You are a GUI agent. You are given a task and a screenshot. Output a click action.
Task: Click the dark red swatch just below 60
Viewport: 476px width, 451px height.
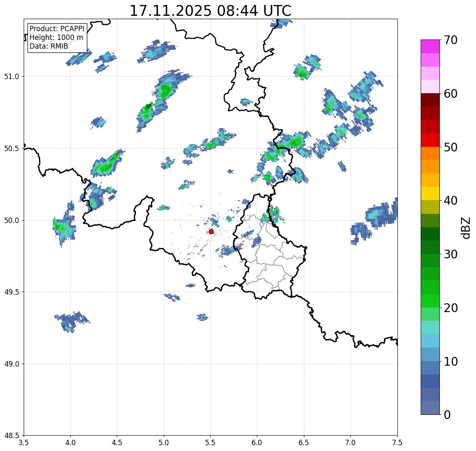[x=430, y=100]
